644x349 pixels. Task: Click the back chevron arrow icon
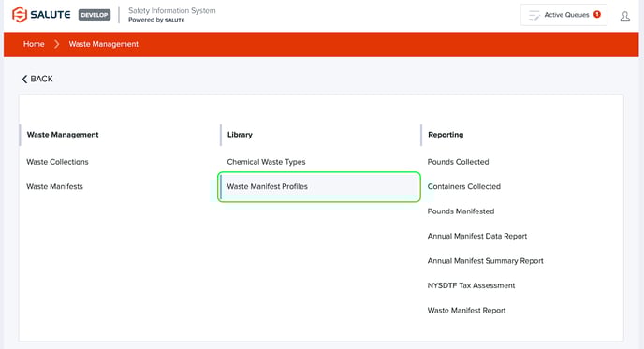(x=24, y=79)
